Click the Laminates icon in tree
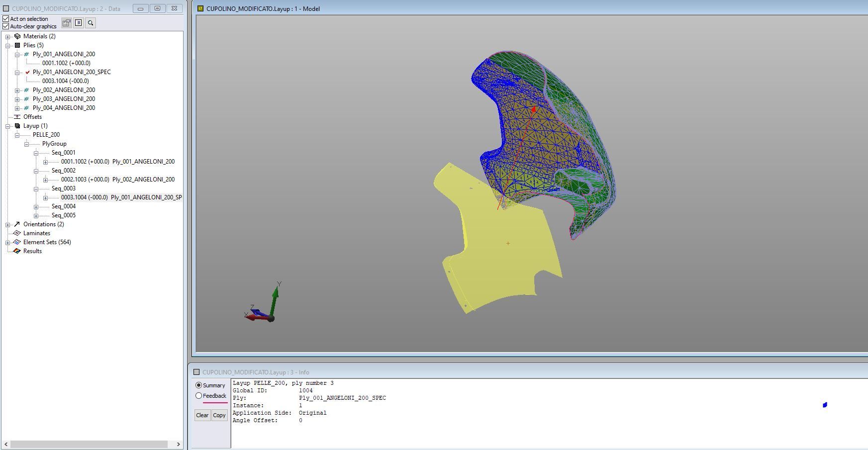Viewport: 868px width, 450px height. point(17,233)
